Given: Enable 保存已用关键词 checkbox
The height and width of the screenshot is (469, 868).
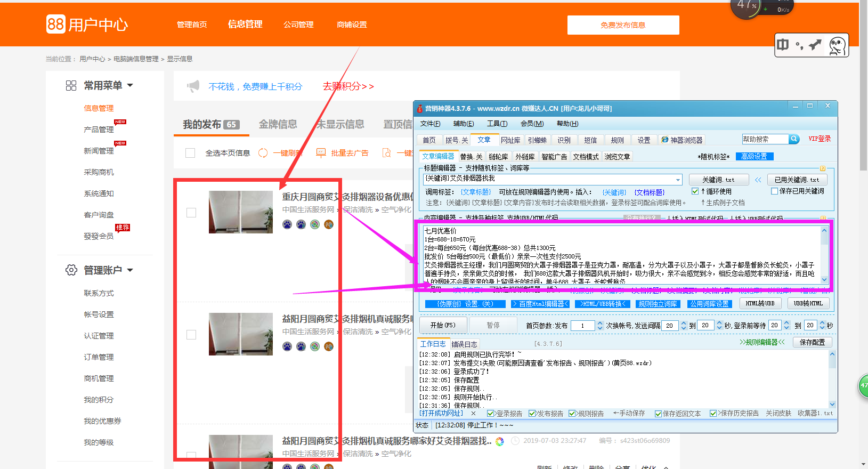Looking at the screenshot, I should [774, 191].
